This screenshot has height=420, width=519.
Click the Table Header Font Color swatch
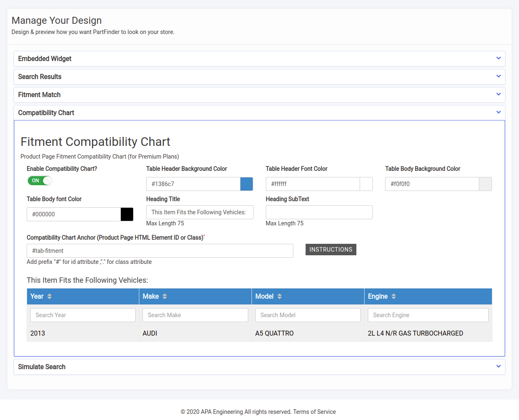pos(366,184)
